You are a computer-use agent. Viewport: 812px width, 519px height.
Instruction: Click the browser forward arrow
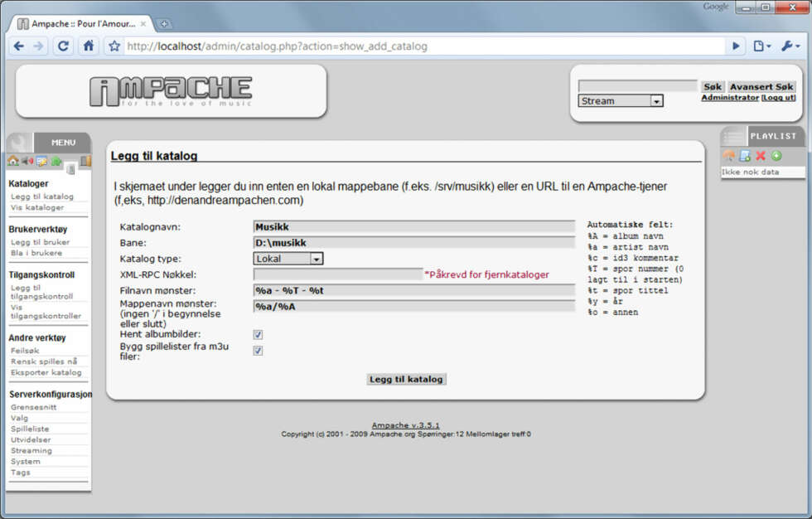point(38,46)
